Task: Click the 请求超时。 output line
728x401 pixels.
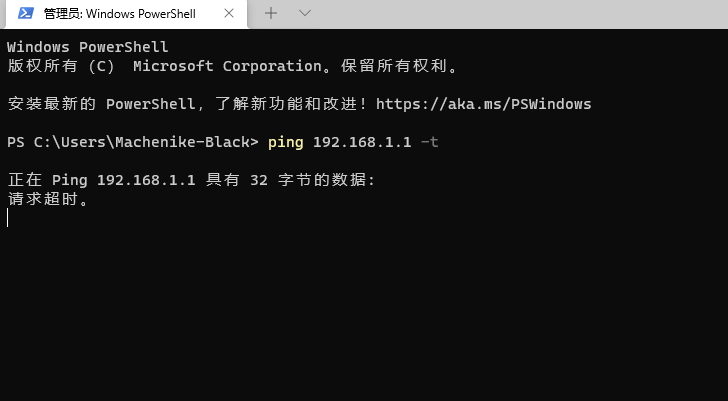Action: pyautogui.click(x=48, y=199)
